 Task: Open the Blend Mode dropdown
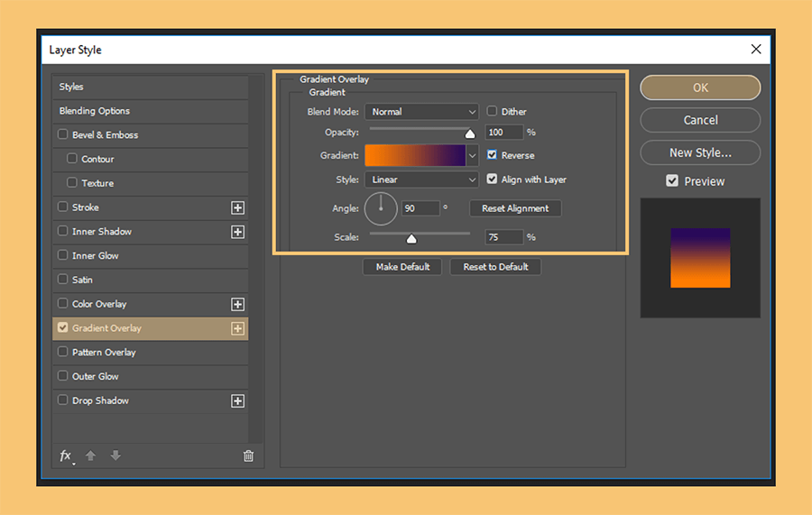421,112
